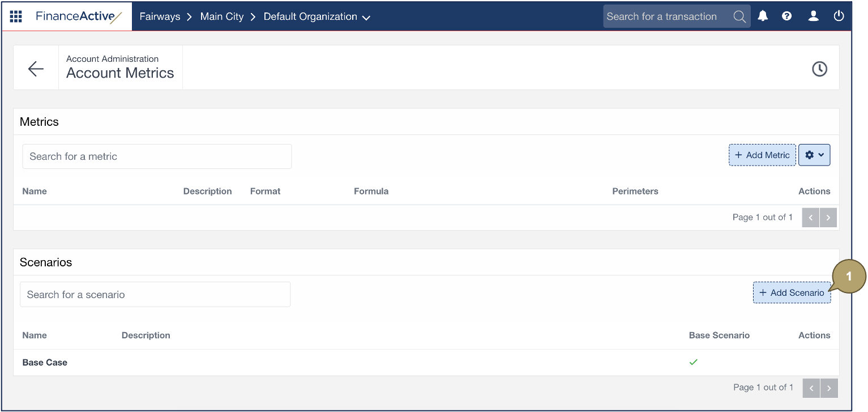Click the notifications bell icon

[763, 16]
